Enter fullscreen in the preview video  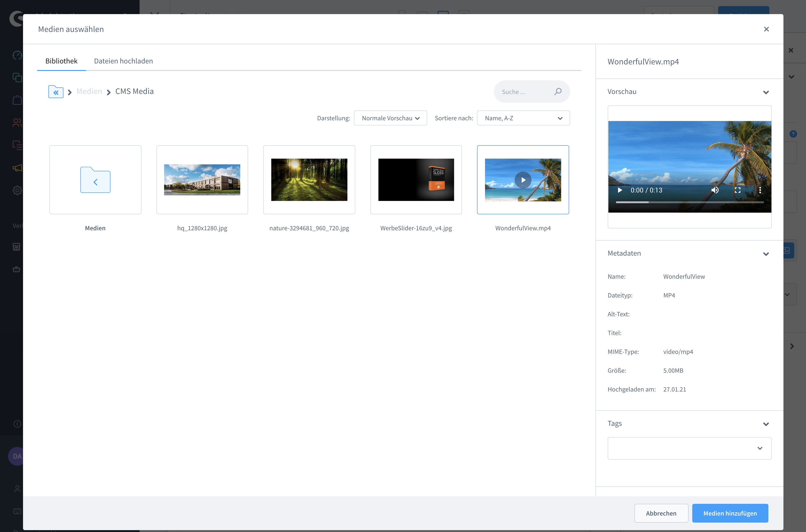click(x=737, y=190)
